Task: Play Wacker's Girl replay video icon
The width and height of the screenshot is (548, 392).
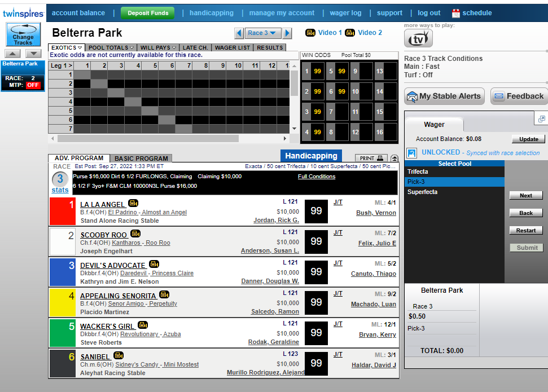Action: pos(143,324)
